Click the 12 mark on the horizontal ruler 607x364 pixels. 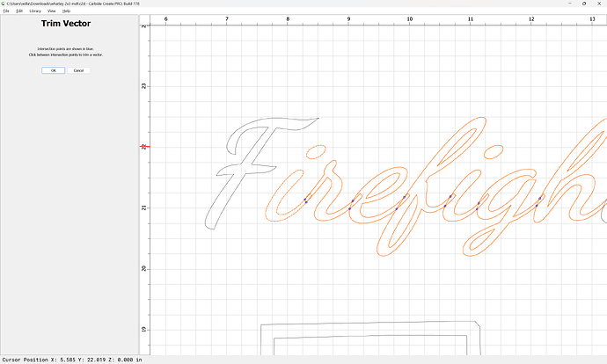click(531, 18)
